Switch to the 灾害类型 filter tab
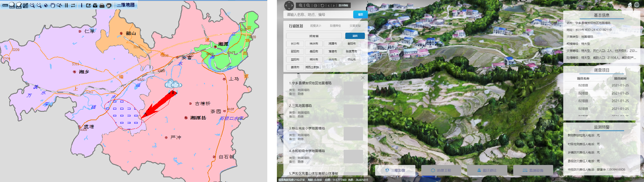Image resolution: width=644 pixels, height=182 pixels. click(x=355, y=26)
